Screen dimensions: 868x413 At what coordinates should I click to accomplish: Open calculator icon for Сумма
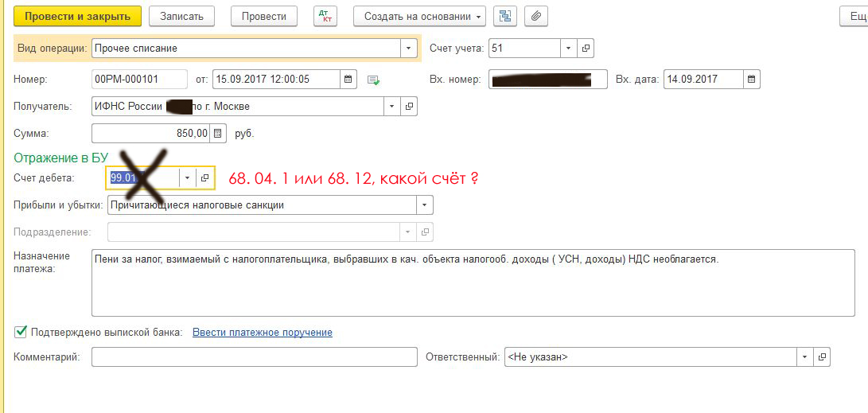(218, 134)
